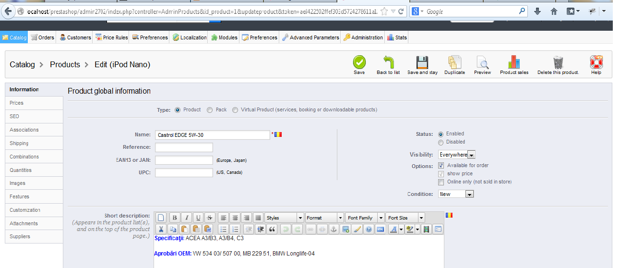Click the Cut scissors icon
644x268 pixels.
point(161,229)
